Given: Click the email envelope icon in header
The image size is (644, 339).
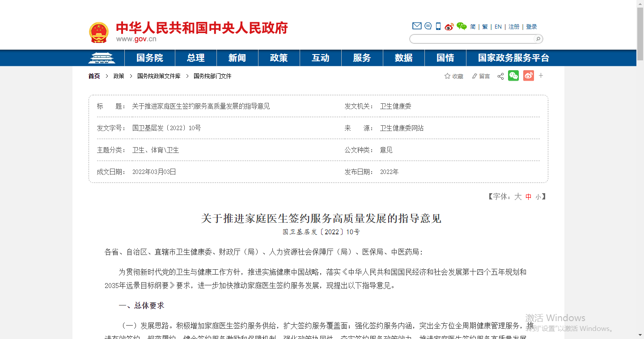Looking at the screenshot, I should [417, 26].
